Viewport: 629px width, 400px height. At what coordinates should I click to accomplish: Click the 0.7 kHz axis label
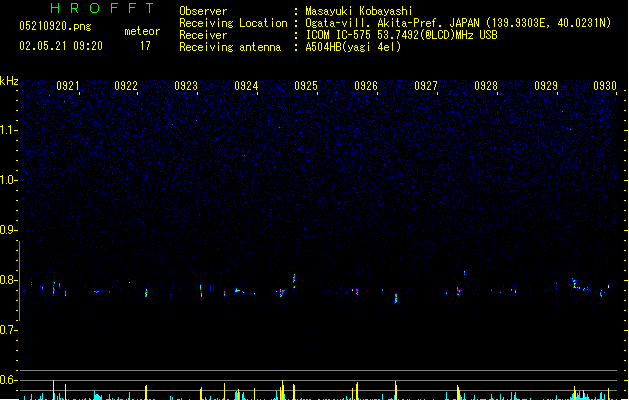coord(8,330)
